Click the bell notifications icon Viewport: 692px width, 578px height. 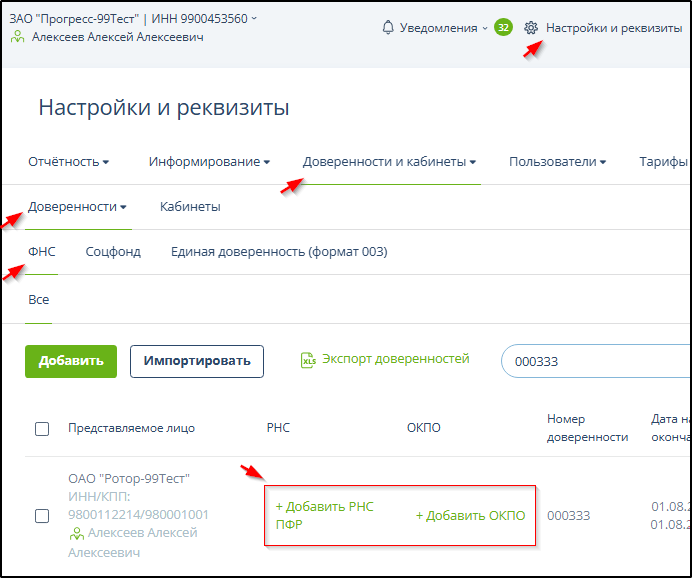388,28
